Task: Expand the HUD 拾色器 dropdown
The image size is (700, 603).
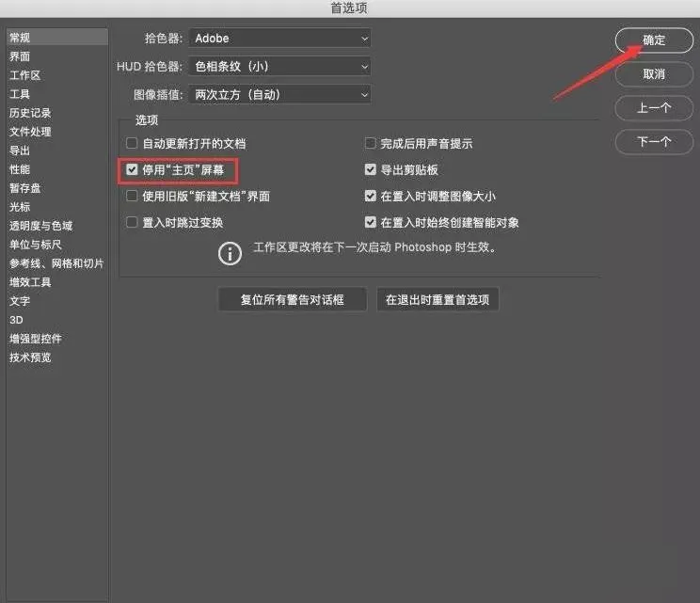Action: point(280,67)
